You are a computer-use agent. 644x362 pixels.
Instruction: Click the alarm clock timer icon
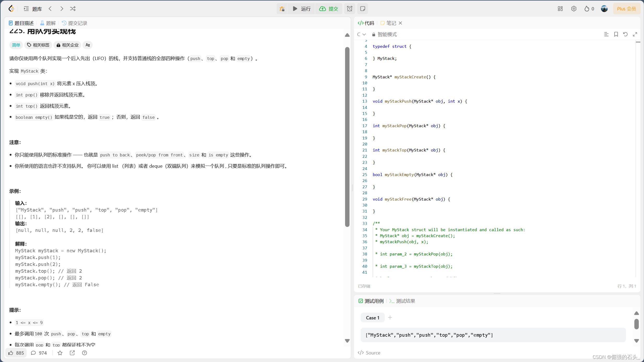point(350,9)
